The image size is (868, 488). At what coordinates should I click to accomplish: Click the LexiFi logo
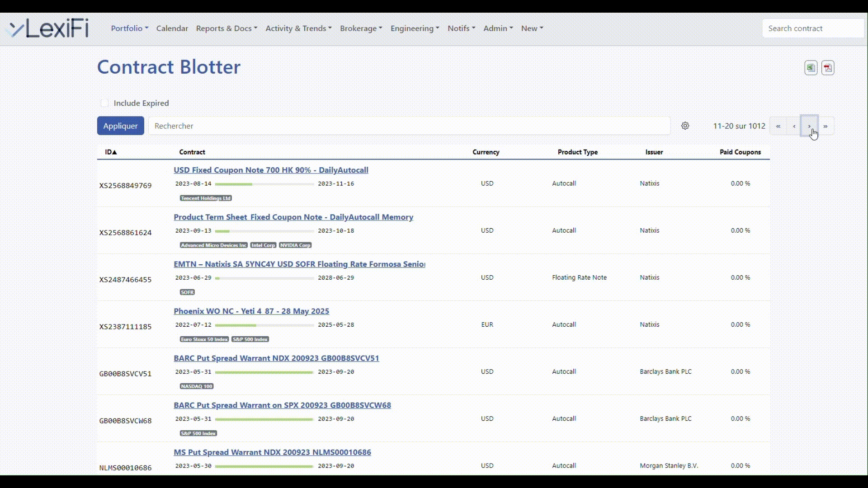pyautogui.click(x=49, y=28)
